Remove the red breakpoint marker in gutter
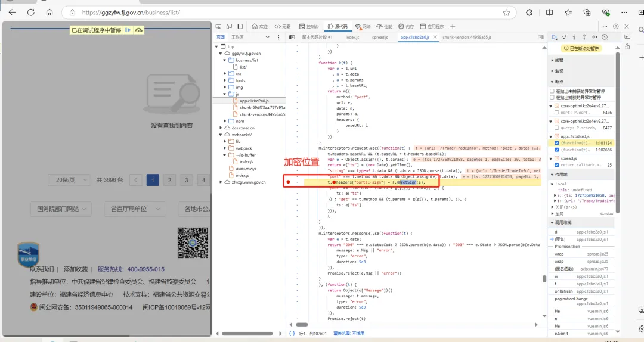 289,182
